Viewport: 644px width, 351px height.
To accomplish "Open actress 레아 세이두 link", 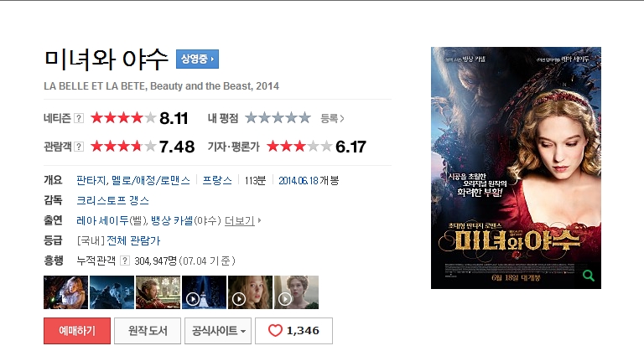I will 102,221.
